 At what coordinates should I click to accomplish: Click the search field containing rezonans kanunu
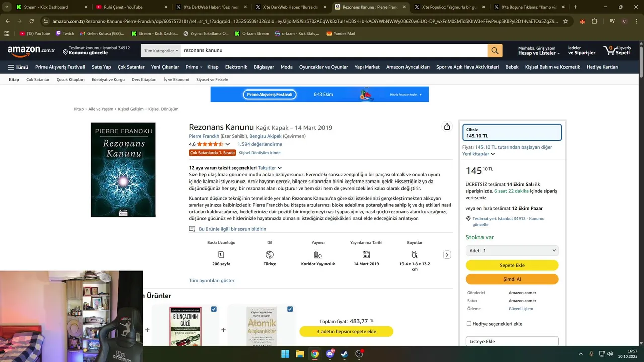[x=334, y=50]
